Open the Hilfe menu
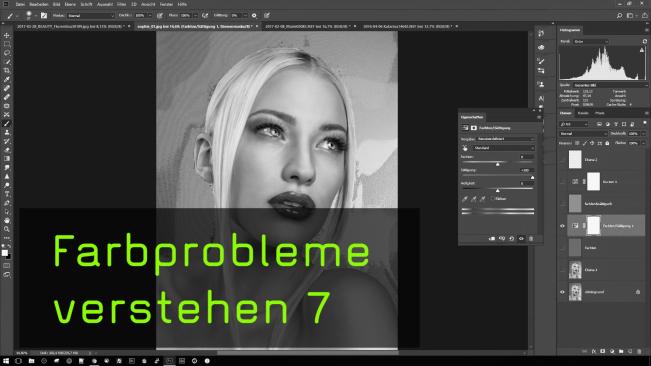The width and height of the screenshot is (651, 366). tap(182, 4)
